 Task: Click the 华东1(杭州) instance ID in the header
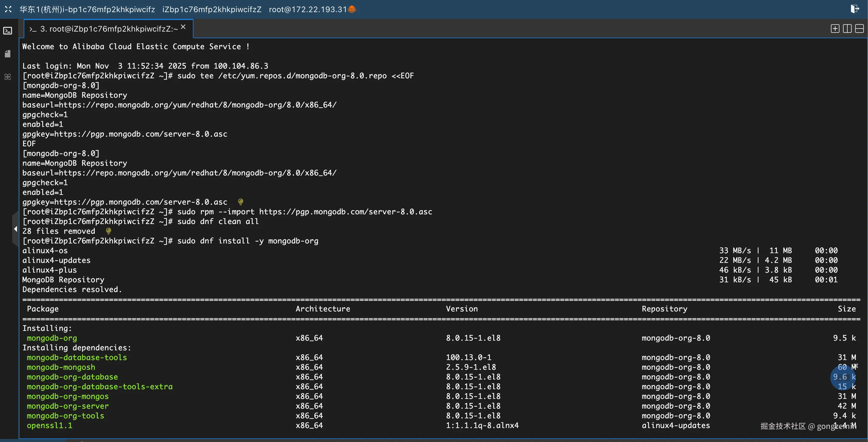click(x=87, y=9)
